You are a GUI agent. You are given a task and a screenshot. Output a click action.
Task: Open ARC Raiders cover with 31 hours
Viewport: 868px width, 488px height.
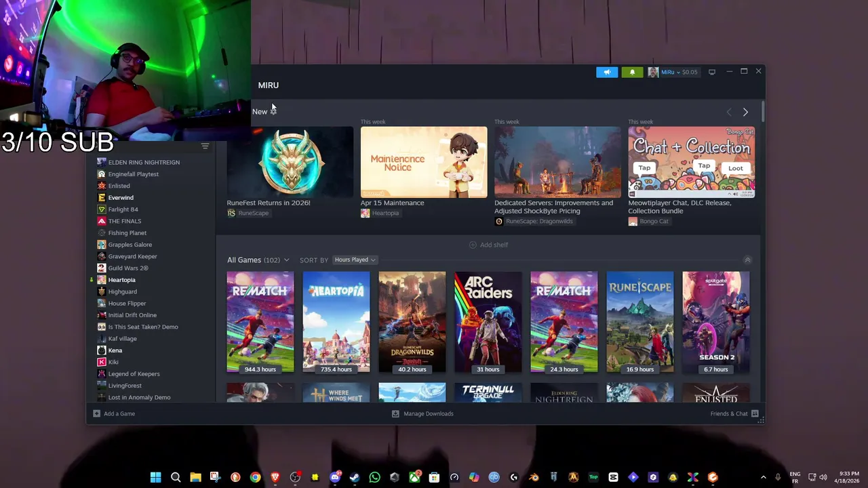488,322
